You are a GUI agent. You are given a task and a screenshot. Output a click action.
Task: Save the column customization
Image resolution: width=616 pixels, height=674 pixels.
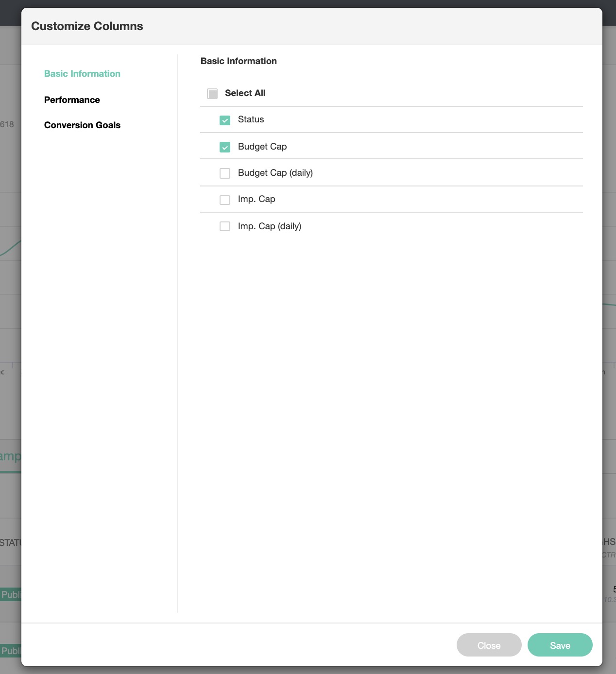tap(560, 645)
